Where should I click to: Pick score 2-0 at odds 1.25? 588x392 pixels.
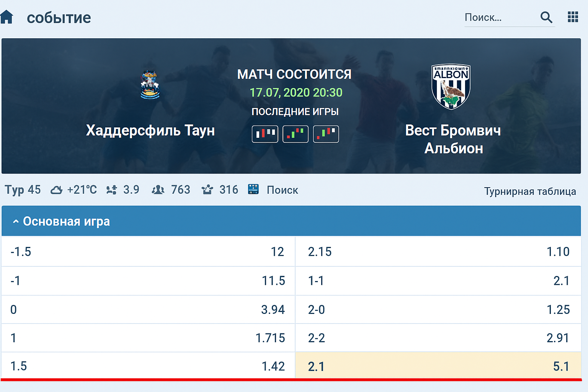pos(438,309)
